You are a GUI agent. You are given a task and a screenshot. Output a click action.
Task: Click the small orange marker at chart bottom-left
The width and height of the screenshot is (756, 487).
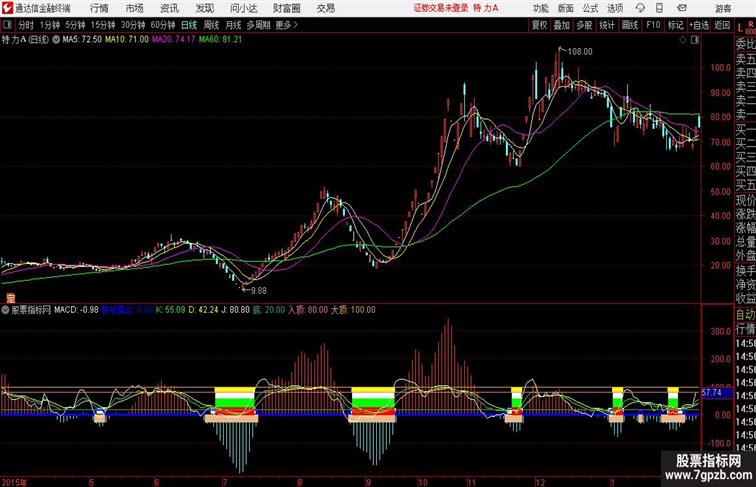(11, 298)
